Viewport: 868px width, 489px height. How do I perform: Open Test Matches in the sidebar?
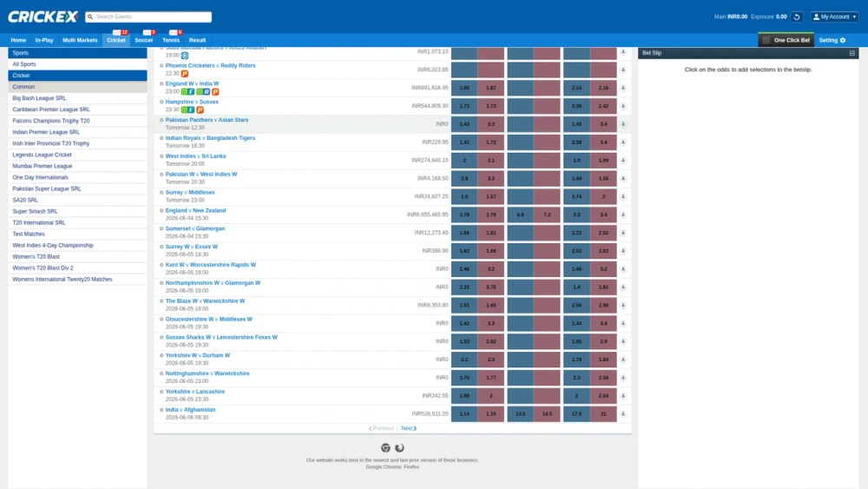click(x=77, y=235)
